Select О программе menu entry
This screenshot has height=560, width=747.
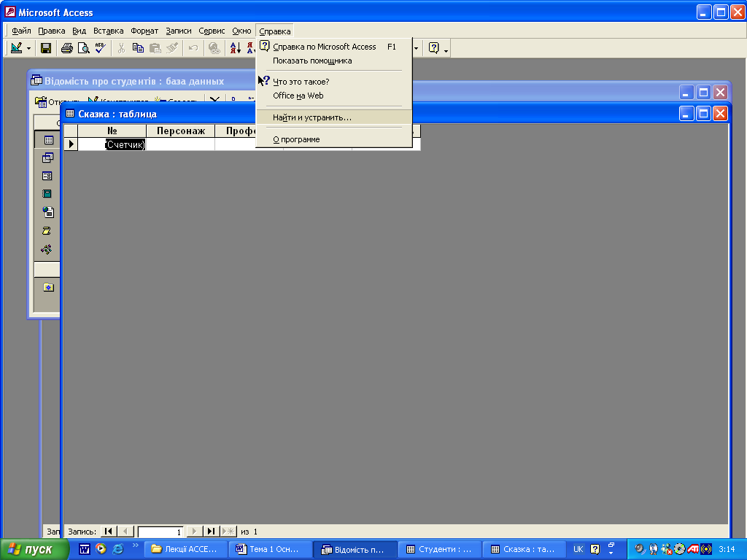point(334,139)
